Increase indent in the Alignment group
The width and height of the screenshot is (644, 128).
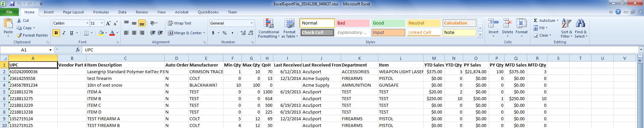point(160,33)
